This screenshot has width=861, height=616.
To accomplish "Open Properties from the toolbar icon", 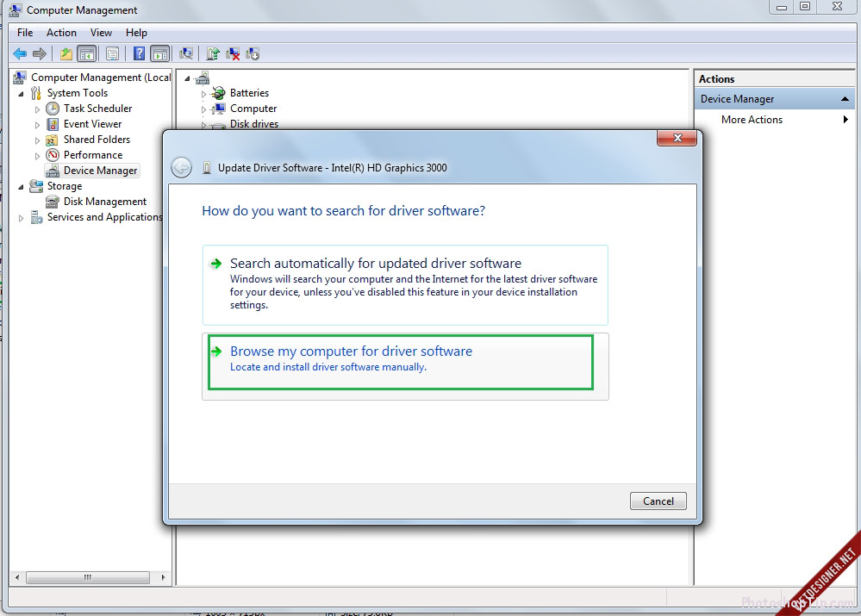I will click(x=113, y=53).
